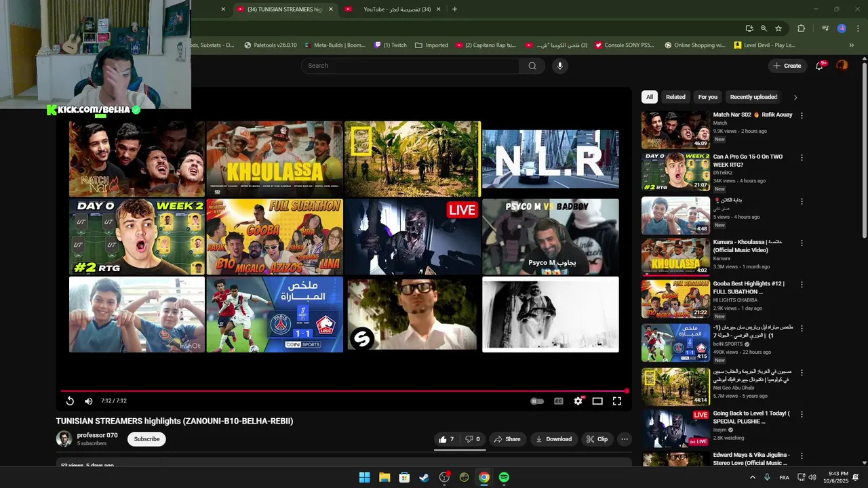Open the professor 070 channel name link
This screenshot has width=868, height=488.
[x=97, y=435]
